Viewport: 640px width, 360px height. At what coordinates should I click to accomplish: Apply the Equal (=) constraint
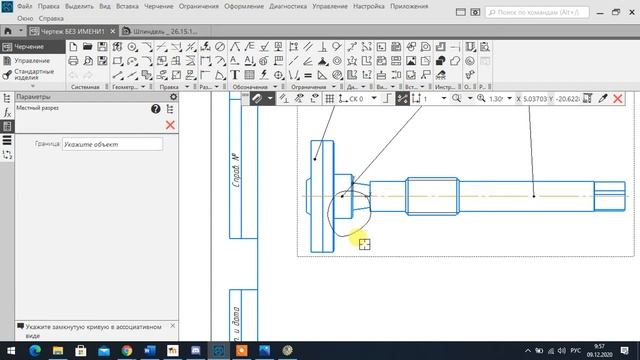point(308,75)
